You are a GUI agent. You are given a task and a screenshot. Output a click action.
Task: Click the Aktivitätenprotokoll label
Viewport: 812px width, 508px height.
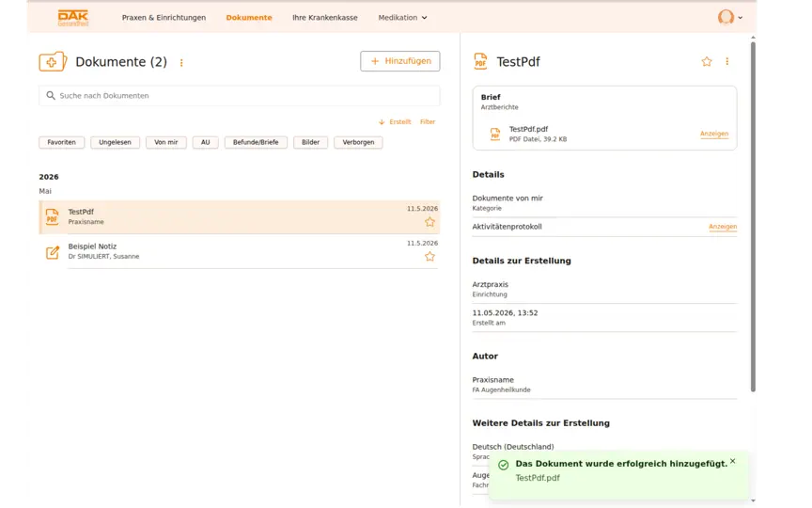[507, 227]
